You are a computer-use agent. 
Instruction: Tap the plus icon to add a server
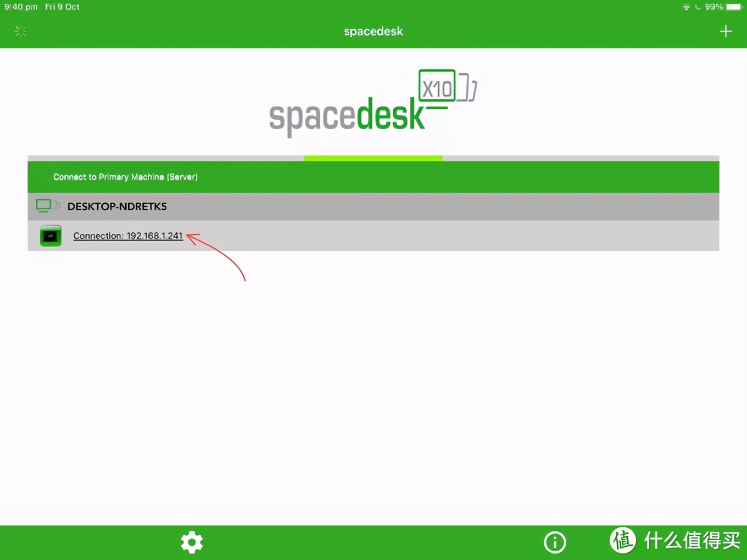point(726,31)
